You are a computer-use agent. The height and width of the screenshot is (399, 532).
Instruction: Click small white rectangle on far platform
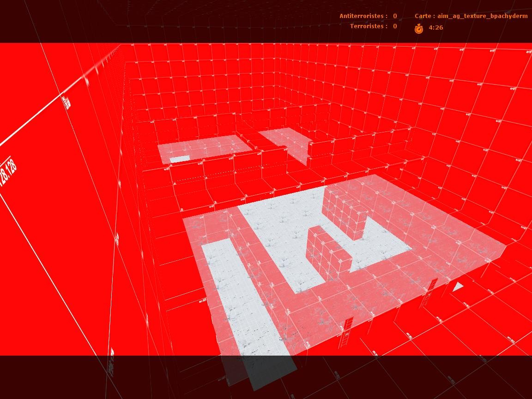[x=180, y=159]
